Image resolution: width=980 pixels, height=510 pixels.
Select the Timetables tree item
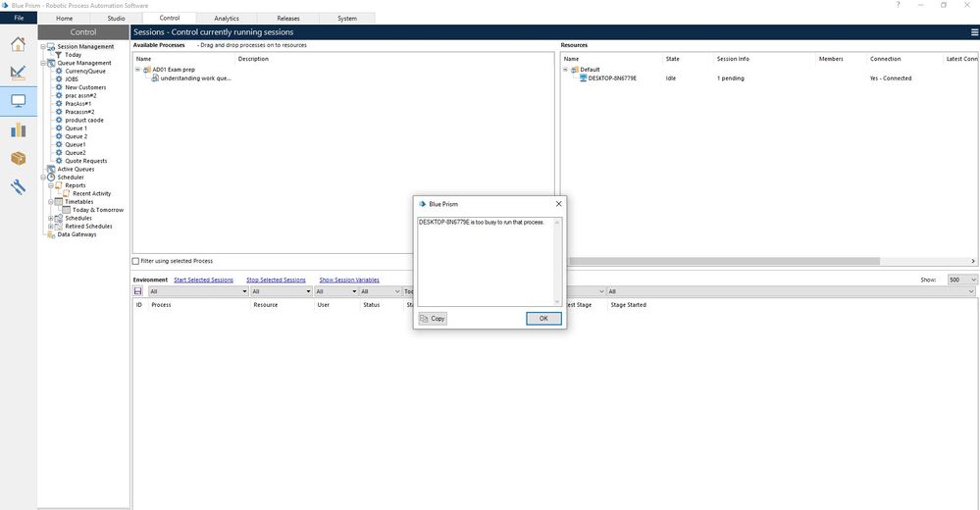click(79, 202)
